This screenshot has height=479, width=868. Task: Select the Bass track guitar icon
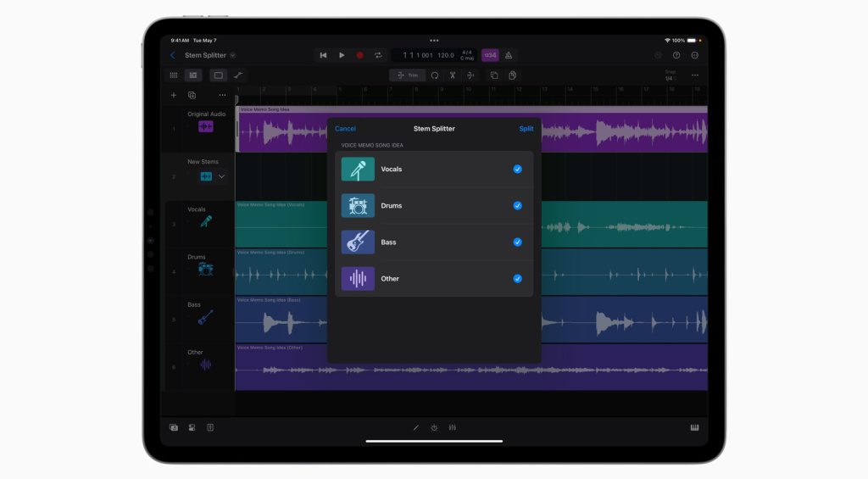205,317
